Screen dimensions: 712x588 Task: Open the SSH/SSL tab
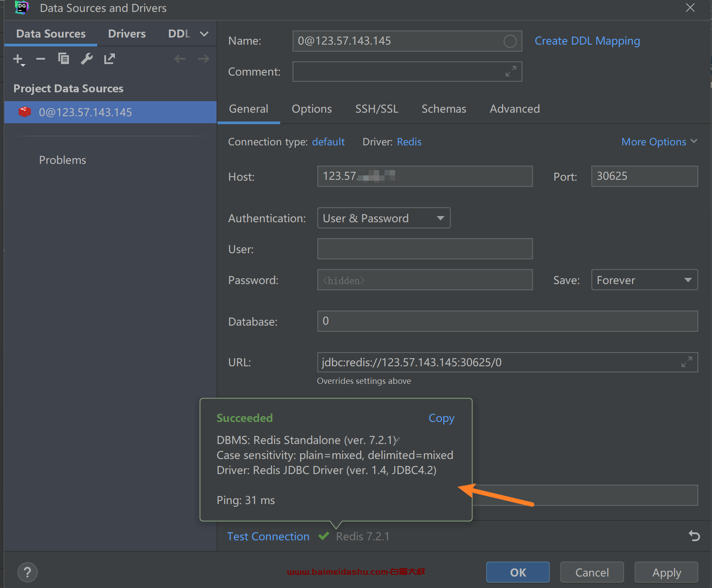tap(377, 109)
